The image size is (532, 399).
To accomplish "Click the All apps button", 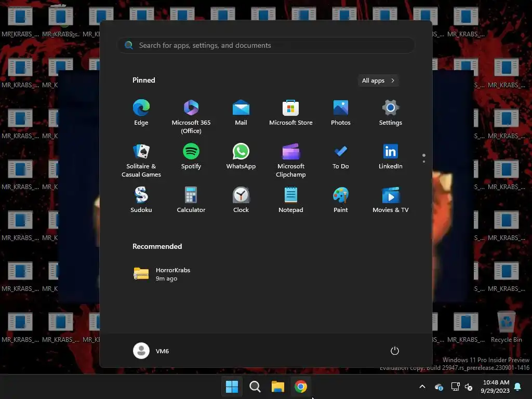I will click(x=378, y=81).
